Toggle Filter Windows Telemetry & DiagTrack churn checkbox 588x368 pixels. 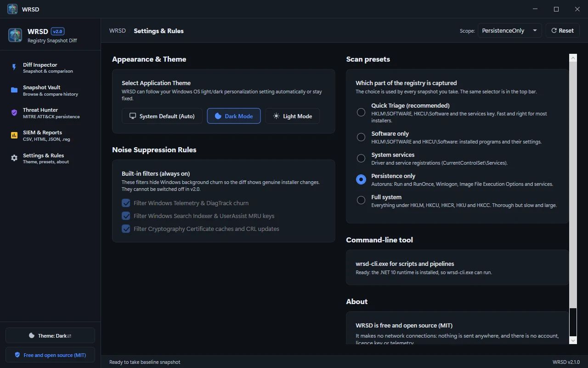[126, 203]
